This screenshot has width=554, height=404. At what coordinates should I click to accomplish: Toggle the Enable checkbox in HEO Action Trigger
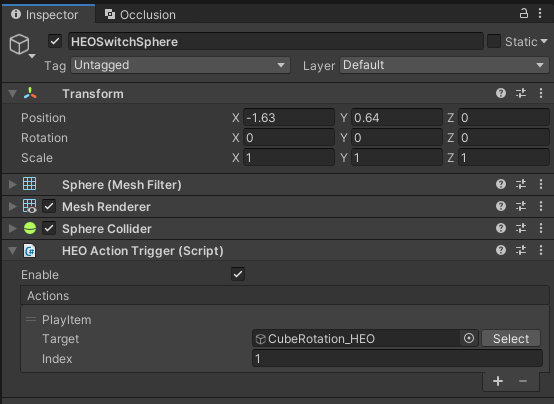238,274
